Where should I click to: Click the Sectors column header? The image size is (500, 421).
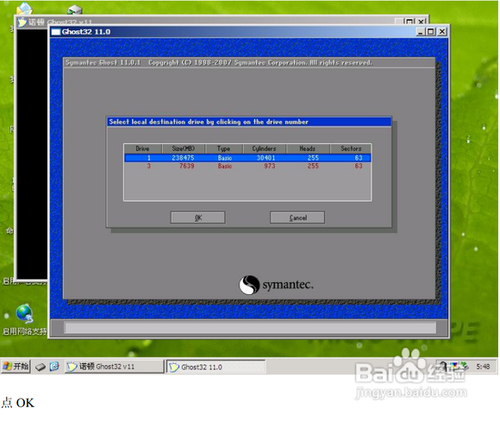pyautogui.click(x=351, y=149)
